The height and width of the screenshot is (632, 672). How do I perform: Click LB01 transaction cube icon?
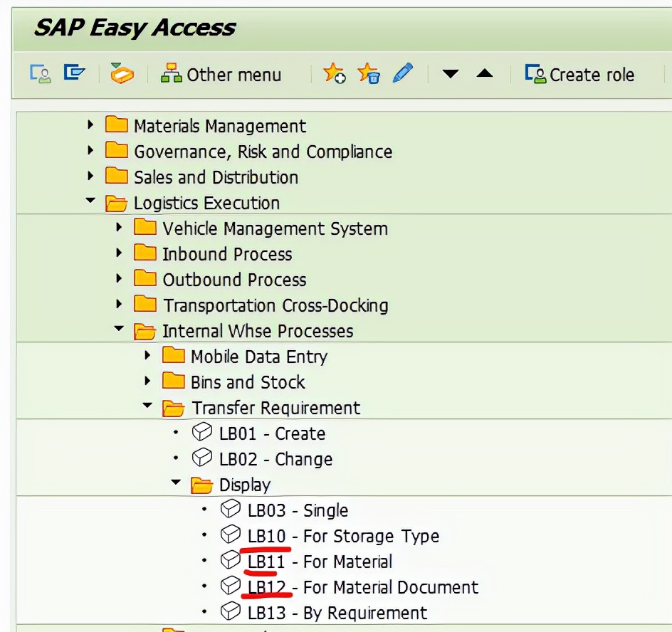point(202,432)
